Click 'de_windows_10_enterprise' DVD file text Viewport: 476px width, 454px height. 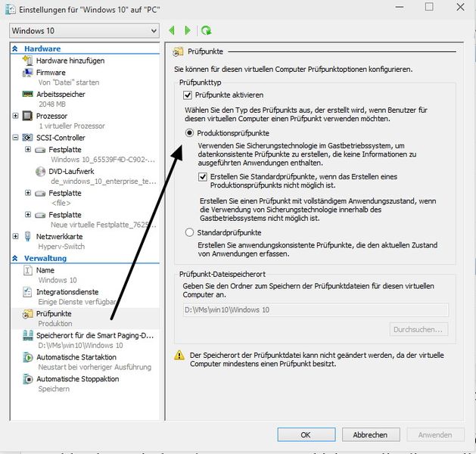(x=104, y=182)
